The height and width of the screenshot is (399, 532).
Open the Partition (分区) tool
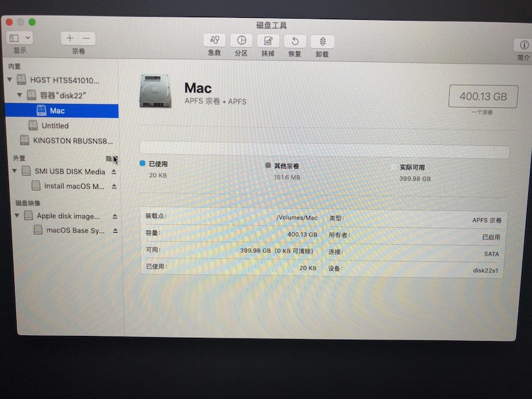click(241, 41)
